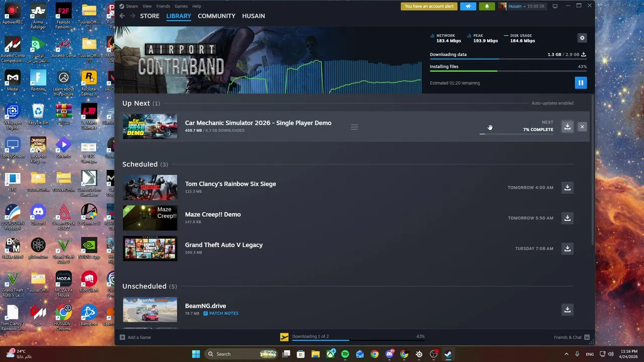Open download settings gear icon
The height and width of the screenshot is (362, 644).
click(582, 38)
